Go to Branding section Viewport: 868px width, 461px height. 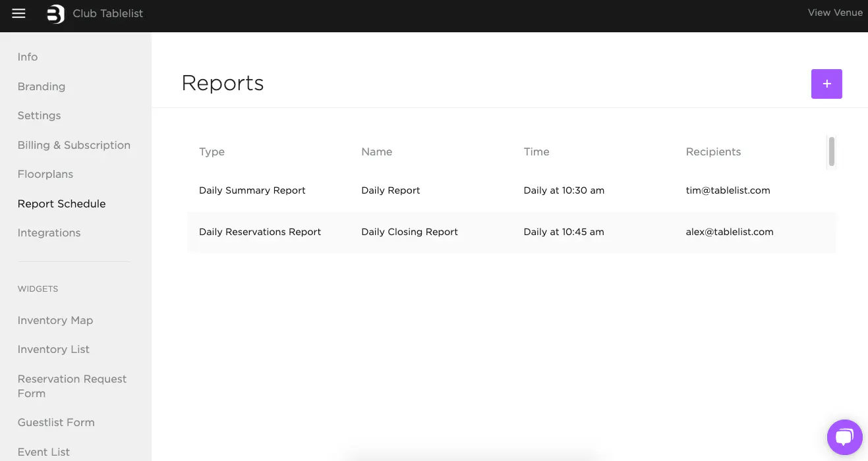coord(42,86)
